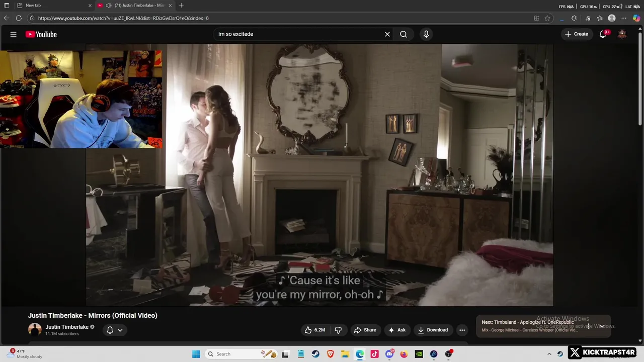The width and height of the screenshot is (644, 362).
Task: Open browser Settings and more ellipsis
Action: 624,18
